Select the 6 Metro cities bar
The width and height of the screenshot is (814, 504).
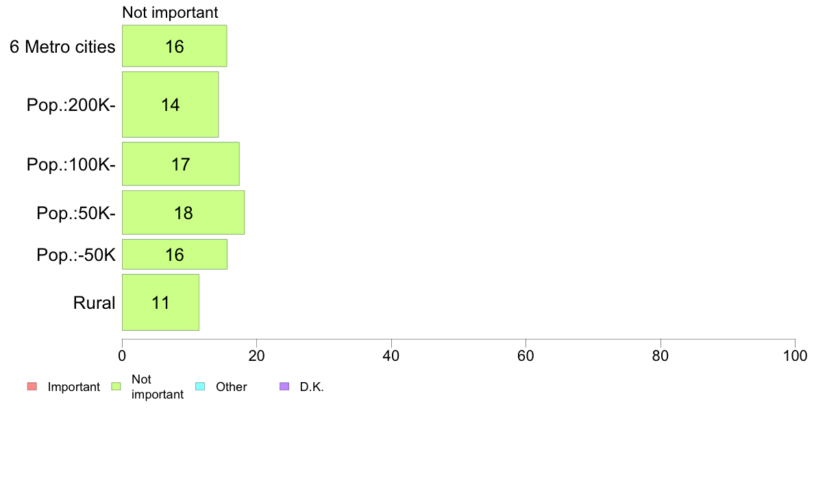coord(175,46)
